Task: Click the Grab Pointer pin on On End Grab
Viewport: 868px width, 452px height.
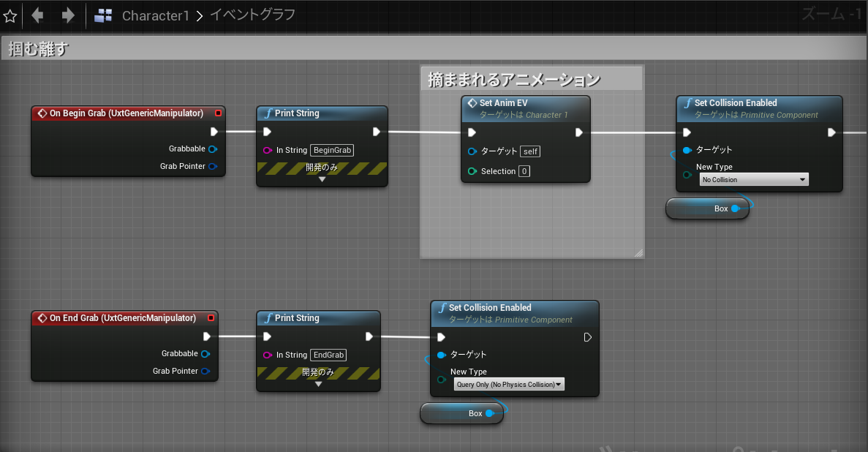Action: (x=205, y=371)
